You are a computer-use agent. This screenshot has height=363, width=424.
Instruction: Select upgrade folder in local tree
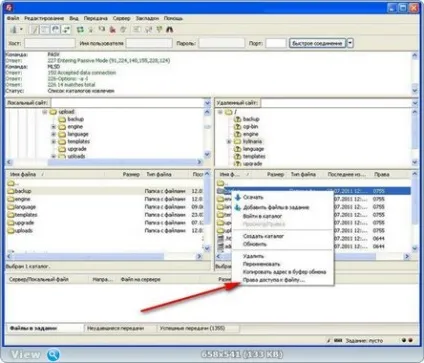(77, 149)
